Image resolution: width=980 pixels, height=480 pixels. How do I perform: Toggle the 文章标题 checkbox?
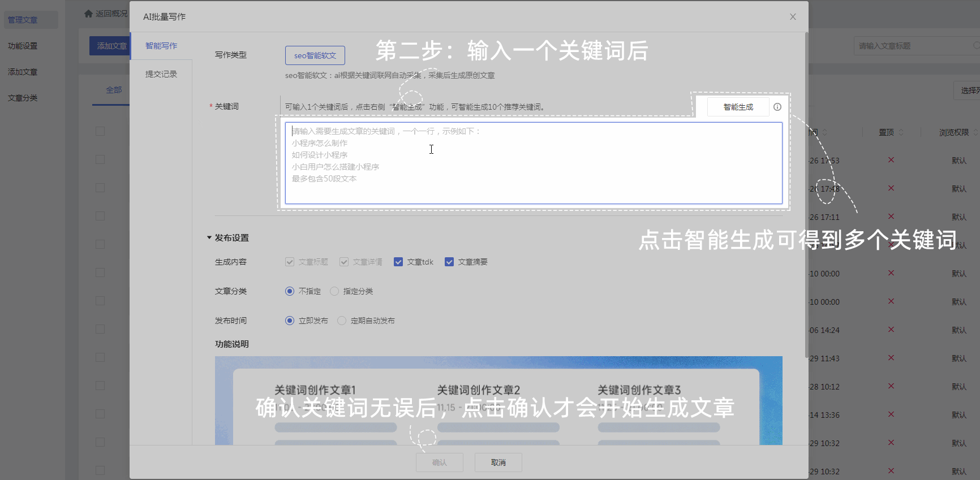(290, 262)
